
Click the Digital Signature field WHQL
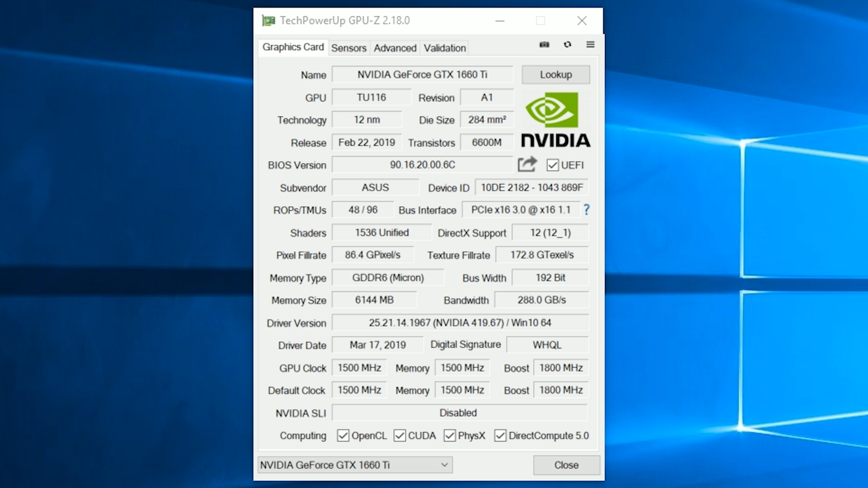547,345
